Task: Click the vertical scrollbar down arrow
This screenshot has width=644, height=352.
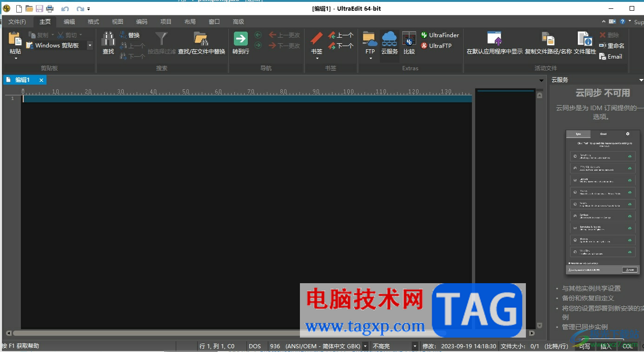Action: 539,325
